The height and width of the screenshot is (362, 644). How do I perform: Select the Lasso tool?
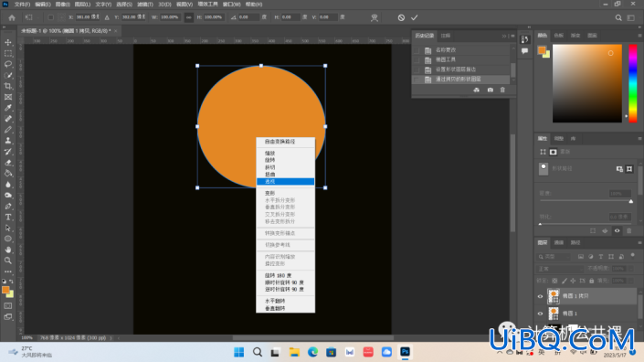8,64
